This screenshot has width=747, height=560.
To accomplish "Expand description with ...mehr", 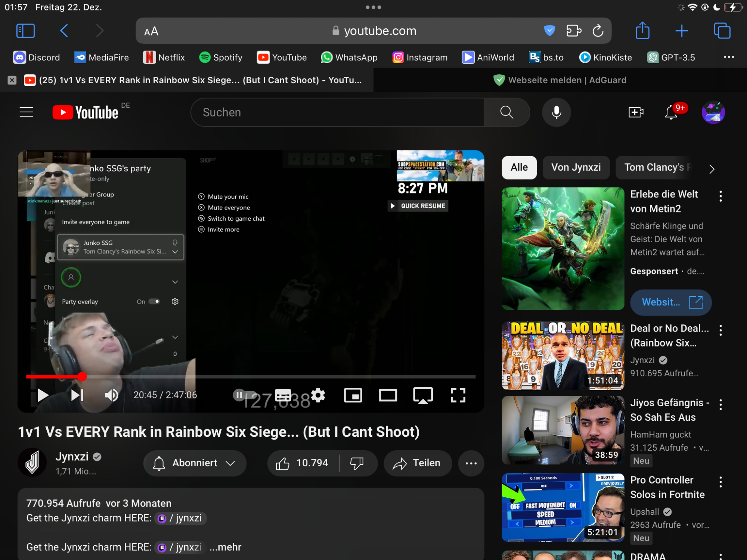I will click(225, 547).
